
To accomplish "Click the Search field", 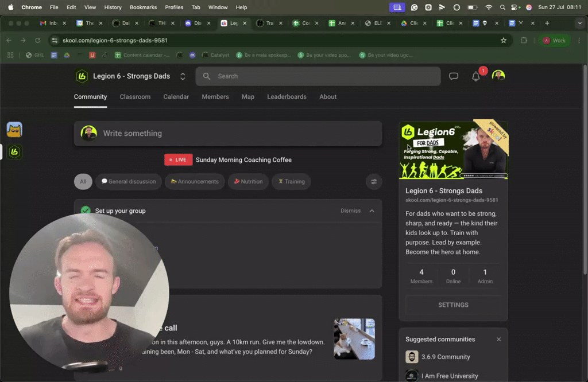I will pos(318,76).
